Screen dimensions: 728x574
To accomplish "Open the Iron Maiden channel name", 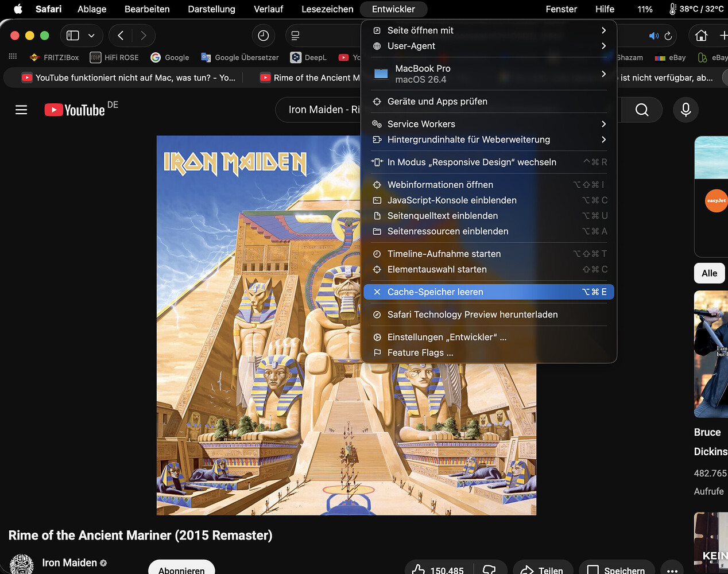I will (x=69, y=563).
